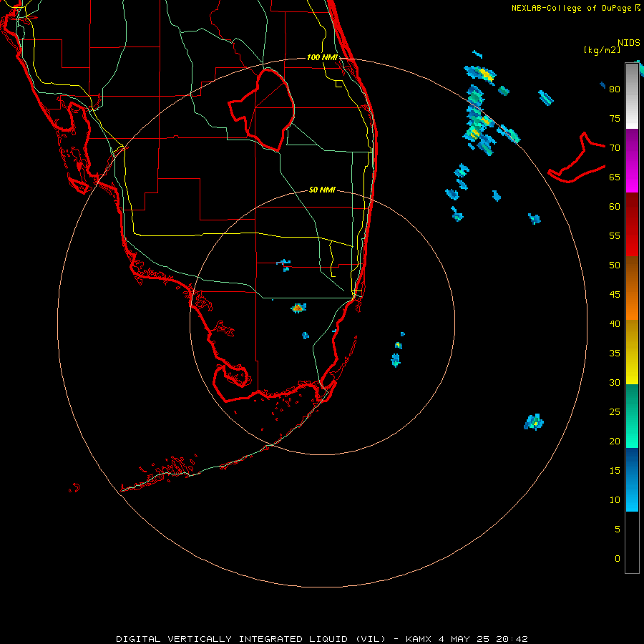
Task: Click the legend value 60
Action: pyautogui.click(x=615, y=207)
